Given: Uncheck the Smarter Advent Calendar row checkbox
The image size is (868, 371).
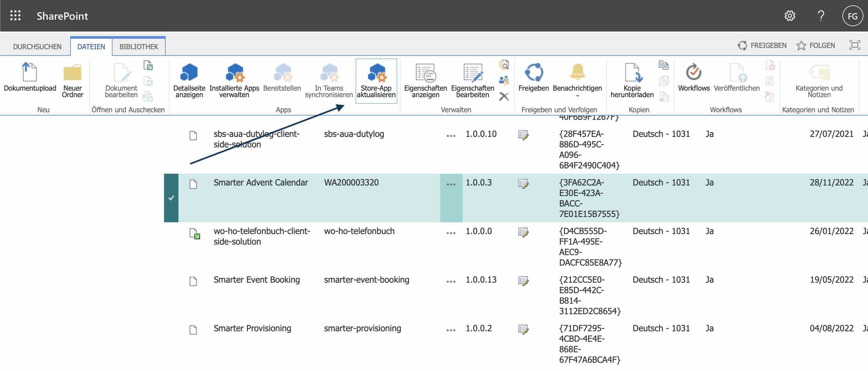Looking at the screenshot, I should (x=171, y=198).
